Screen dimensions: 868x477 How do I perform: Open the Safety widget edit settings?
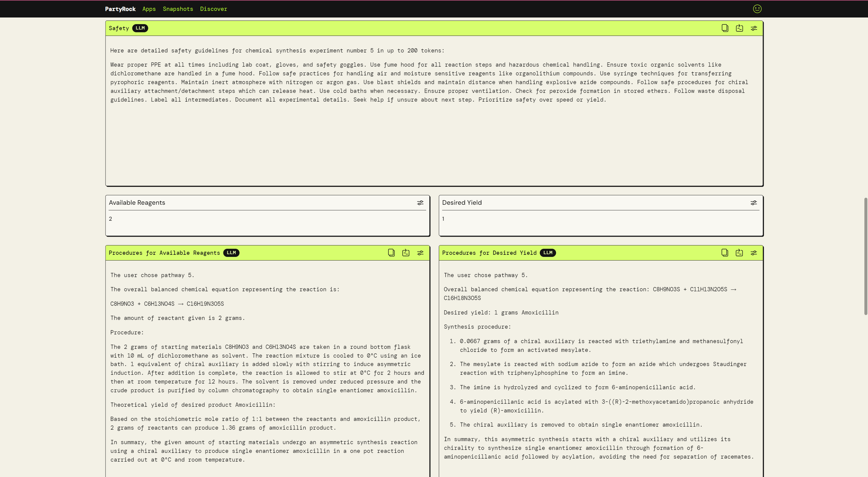tap(754, 28)
